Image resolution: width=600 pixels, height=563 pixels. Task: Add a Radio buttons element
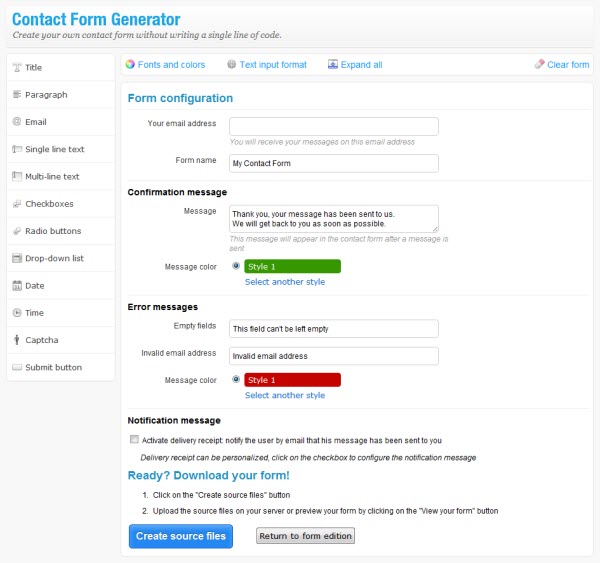pyautogui.click(x=61, y=231)
